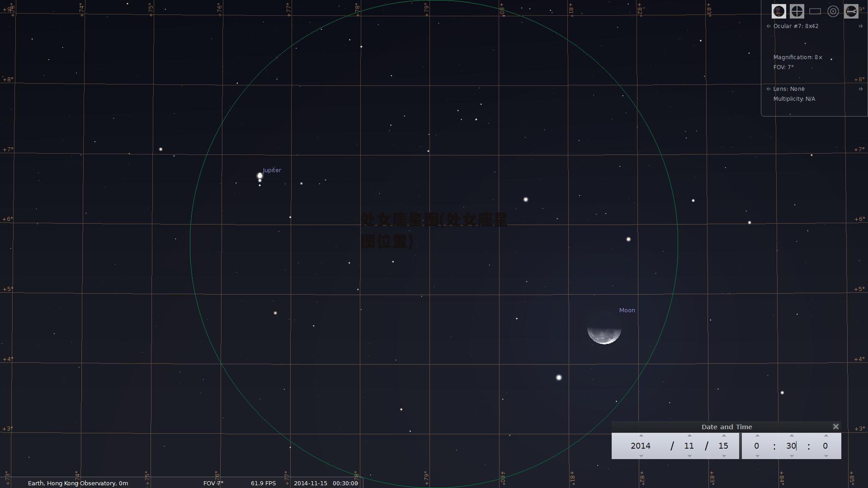
Task: Click the Date and Time title bar
Action: click(x=726, y=427)
